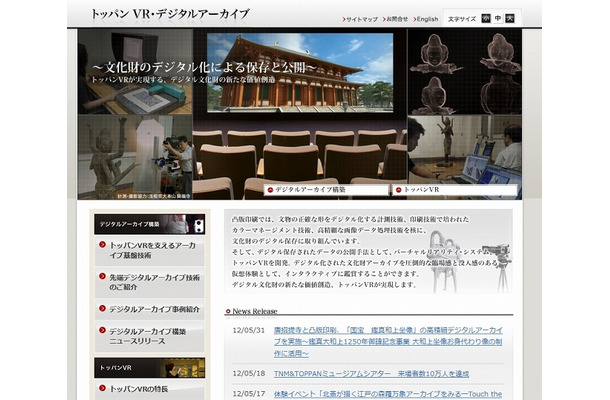Click the red arrow before English

pyautogui.click(x=415, y=19)
